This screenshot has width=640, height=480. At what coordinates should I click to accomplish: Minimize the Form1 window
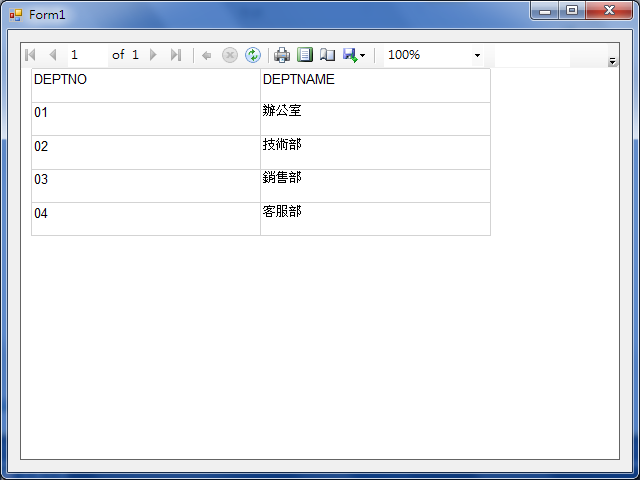pyautogui.click(x=544, y=11)
